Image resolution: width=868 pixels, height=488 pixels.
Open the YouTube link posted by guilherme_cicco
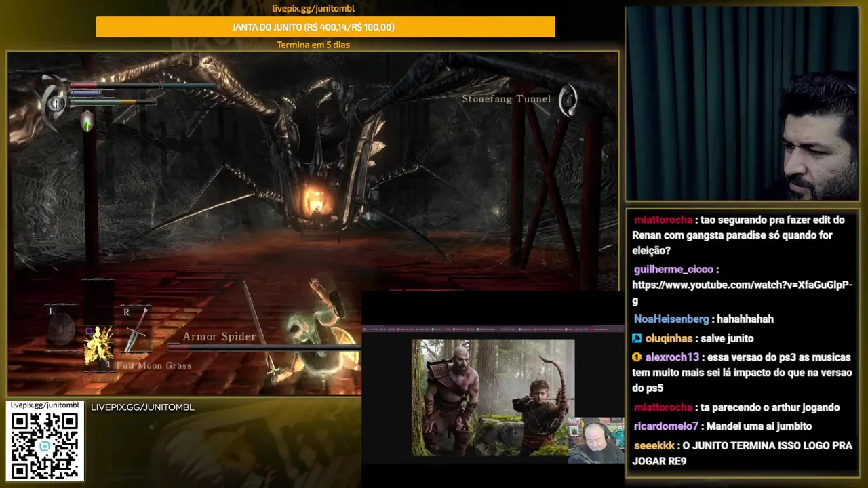[742, 292]
